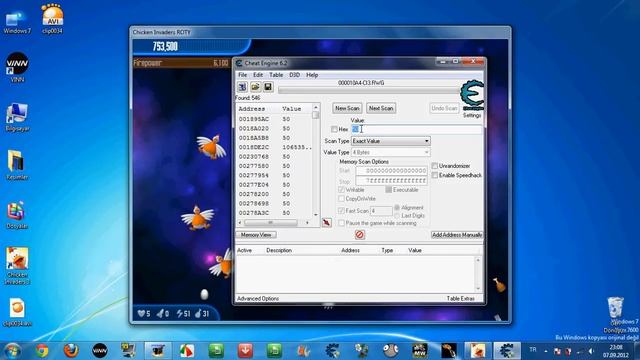The width and height of the screenshot is (640, 360).
Task: Open Advanced Options
Action: click(x=258, y=298)
